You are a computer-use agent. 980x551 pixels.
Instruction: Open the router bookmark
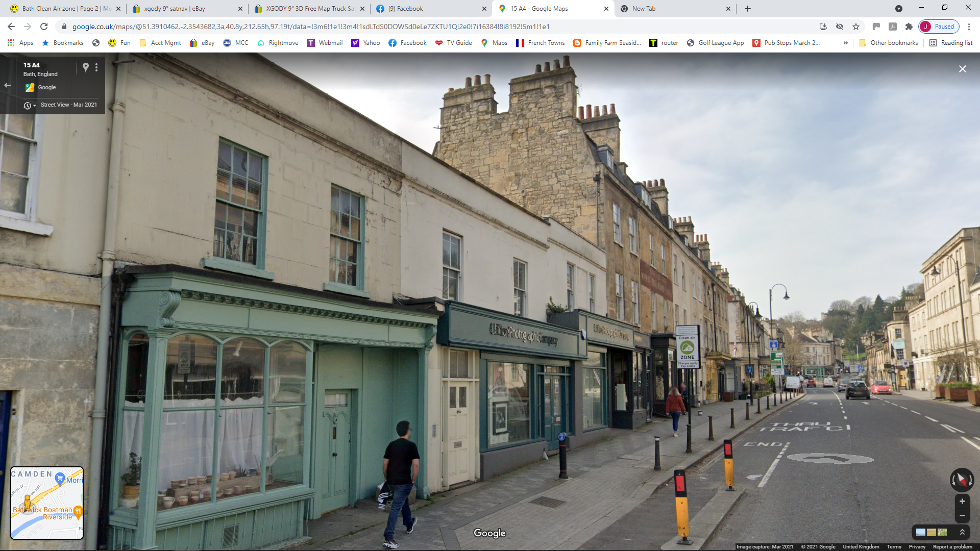tap(664, 43)
